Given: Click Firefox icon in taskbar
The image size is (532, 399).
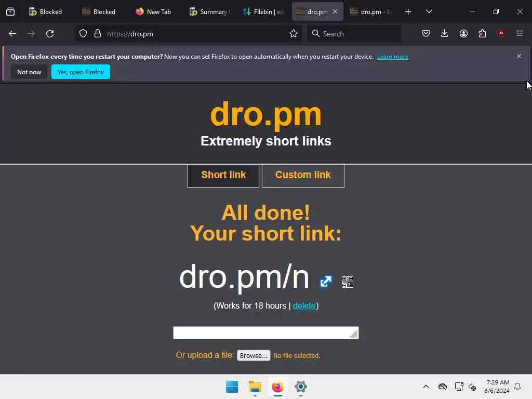Looking at the screenshot, I should point(277,387).
